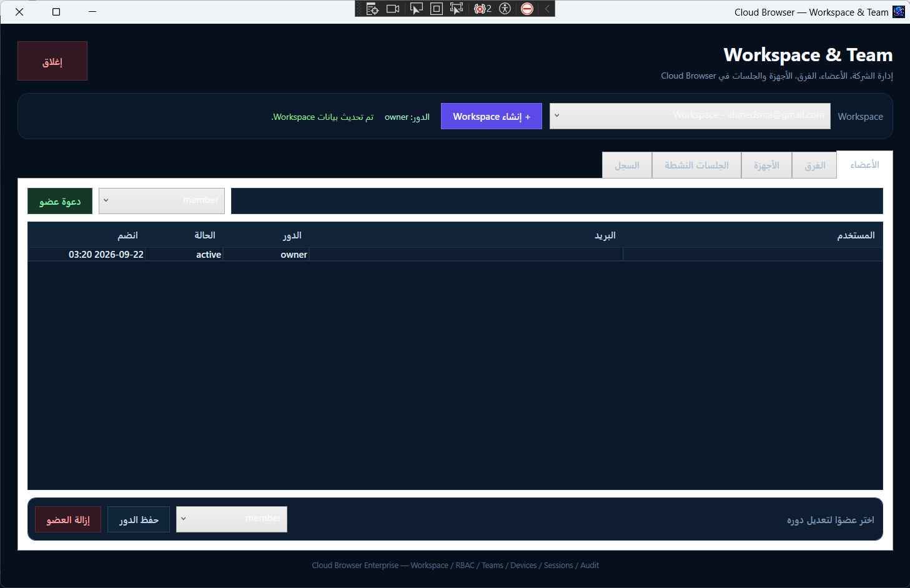Image resolution: width=910 pixels, height=588 pixels.
Task: Open the bottom member role dropdown
Action: click(232, 519)
